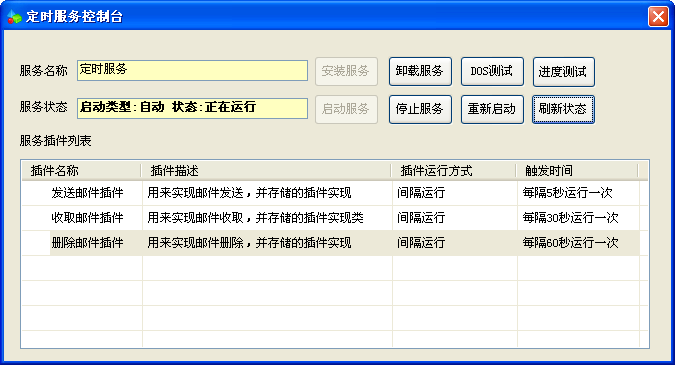Click 间隔运行 in 发送邮件插件 row
Viewport: 675px width, 365px height.
pyautogui.click(x=421, y=193)
